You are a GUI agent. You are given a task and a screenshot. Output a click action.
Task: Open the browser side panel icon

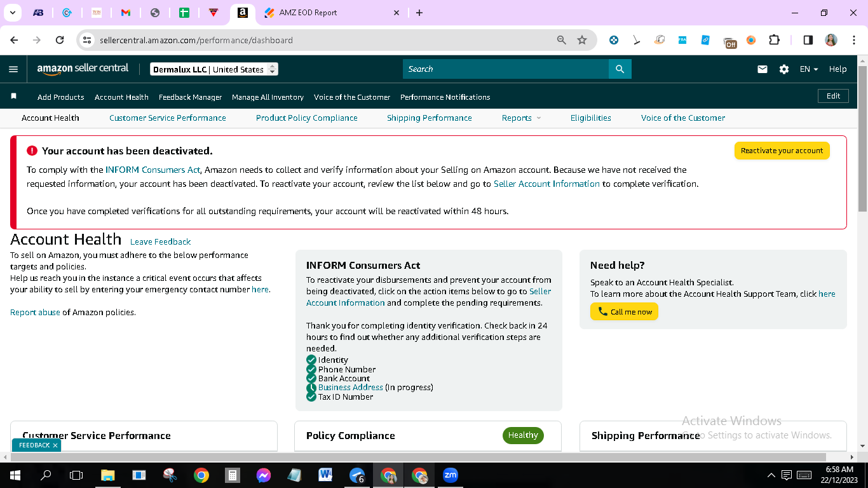pos(808,40)
